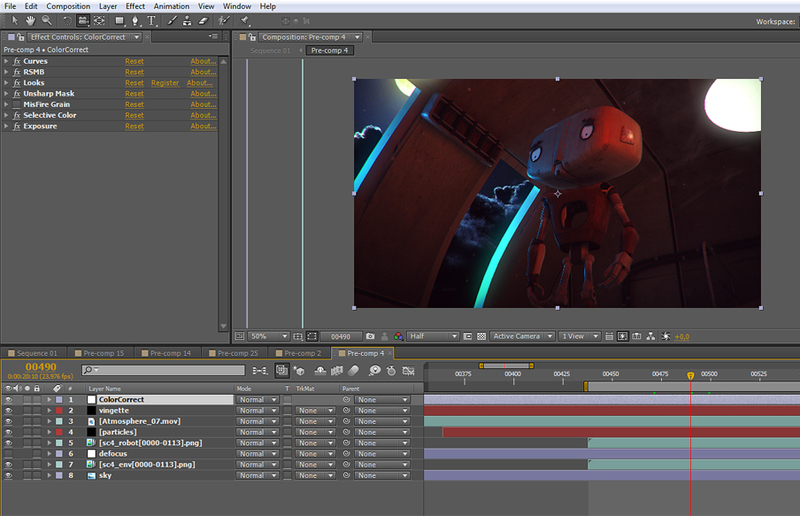Click Register link for Looks effect

point(165,83)
